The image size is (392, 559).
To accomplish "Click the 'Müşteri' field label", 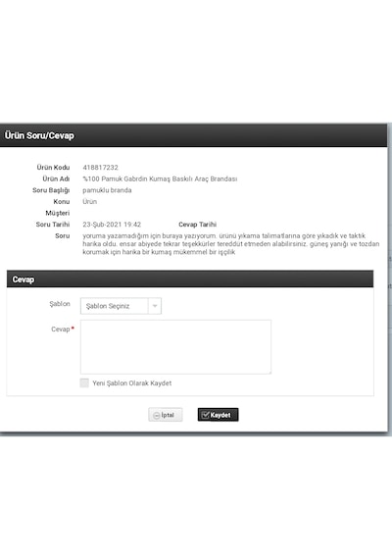I will pyautogui.click(x=58, y=213).
